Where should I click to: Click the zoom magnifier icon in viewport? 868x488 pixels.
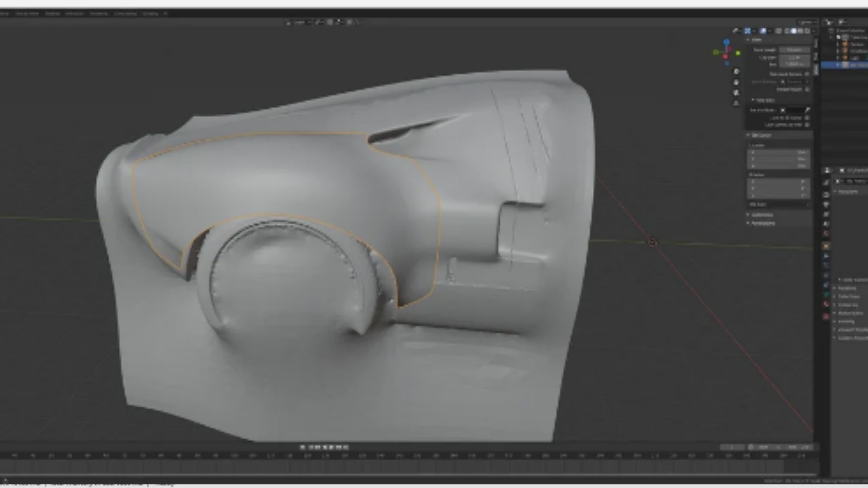coord(736,72)
